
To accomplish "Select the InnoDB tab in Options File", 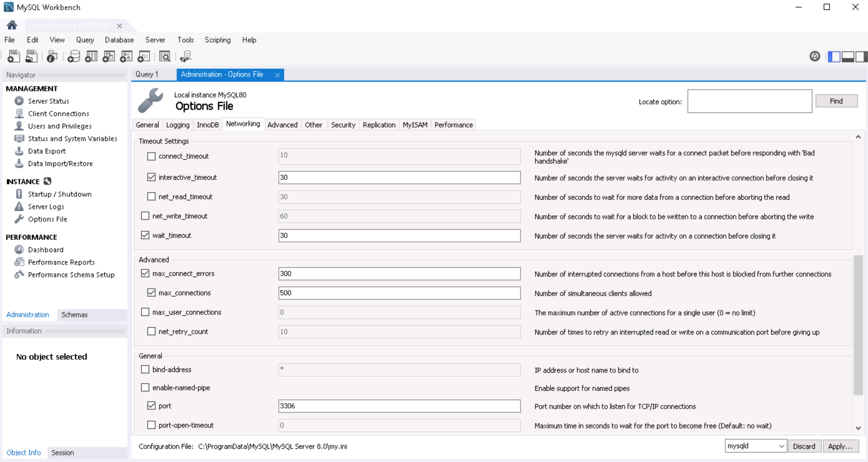I will 208,124.
